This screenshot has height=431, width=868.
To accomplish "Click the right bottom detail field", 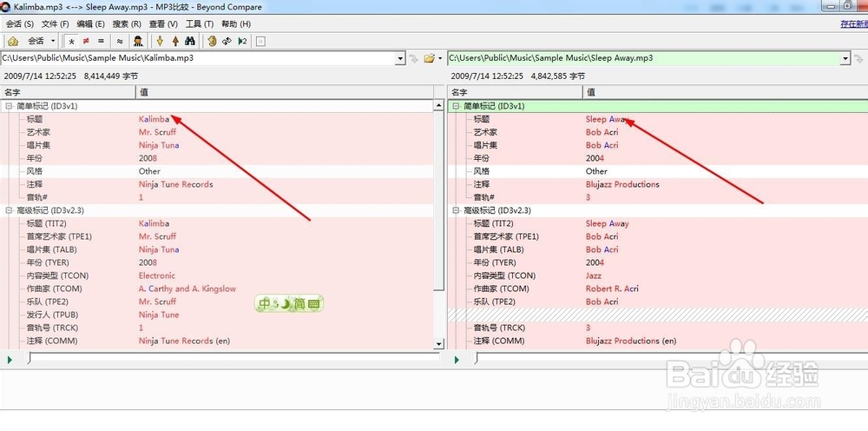I will point(672,358).
